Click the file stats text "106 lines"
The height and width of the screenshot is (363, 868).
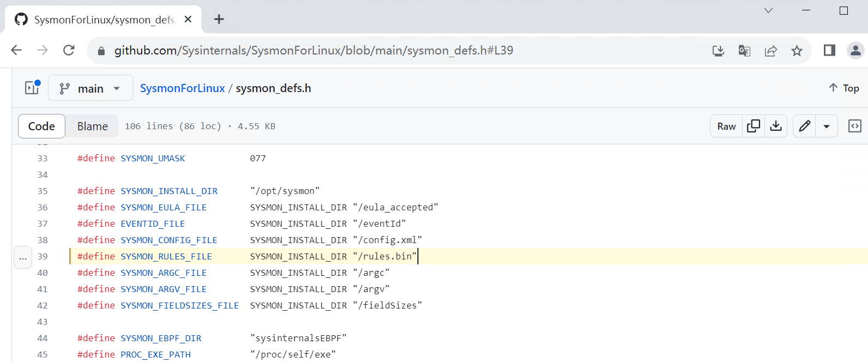point(149,126)
